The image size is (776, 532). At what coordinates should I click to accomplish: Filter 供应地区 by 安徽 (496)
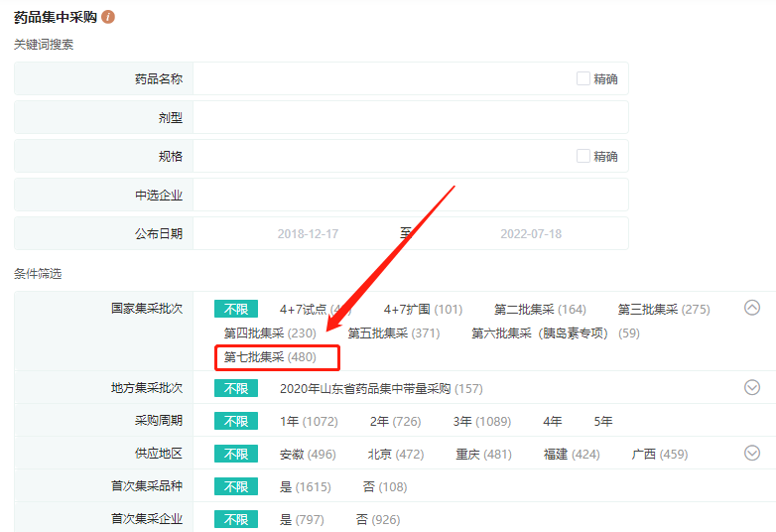point(308,454)
